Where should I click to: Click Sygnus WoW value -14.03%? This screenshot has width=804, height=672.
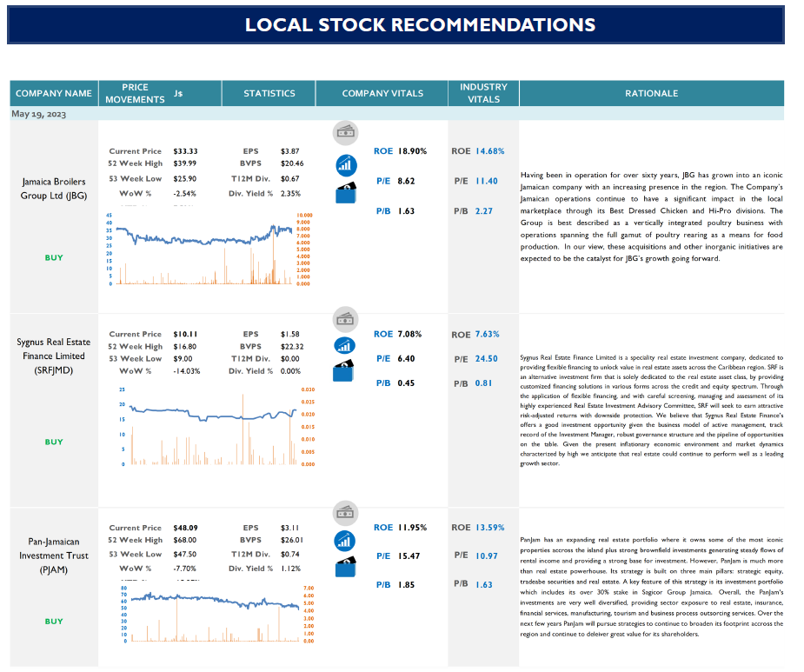coord(187,371)
